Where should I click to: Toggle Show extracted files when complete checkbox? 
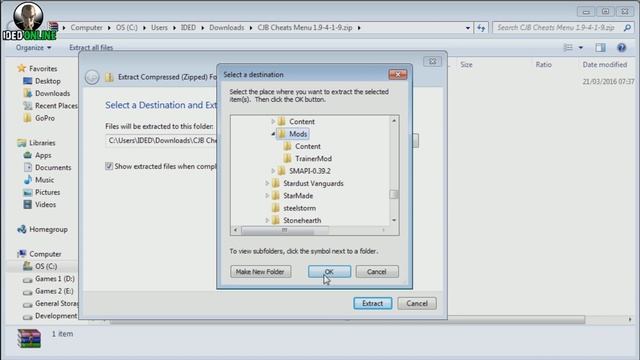tap(109, 166)
